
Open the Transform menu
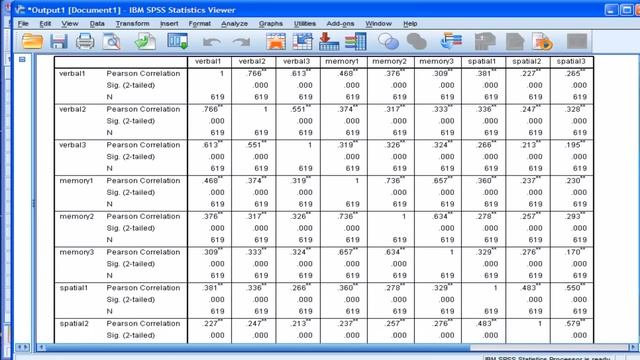132,24
